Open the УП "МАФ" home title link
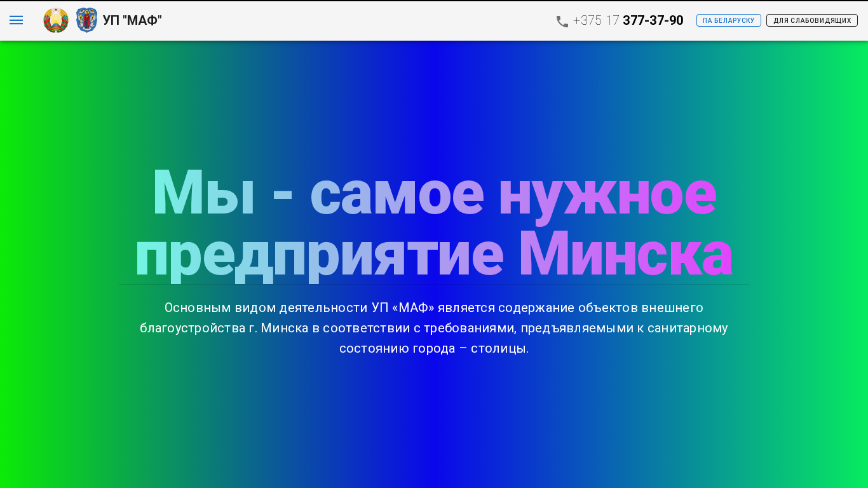This screenshot has height=488, width=868. click(x=132, y=20)
